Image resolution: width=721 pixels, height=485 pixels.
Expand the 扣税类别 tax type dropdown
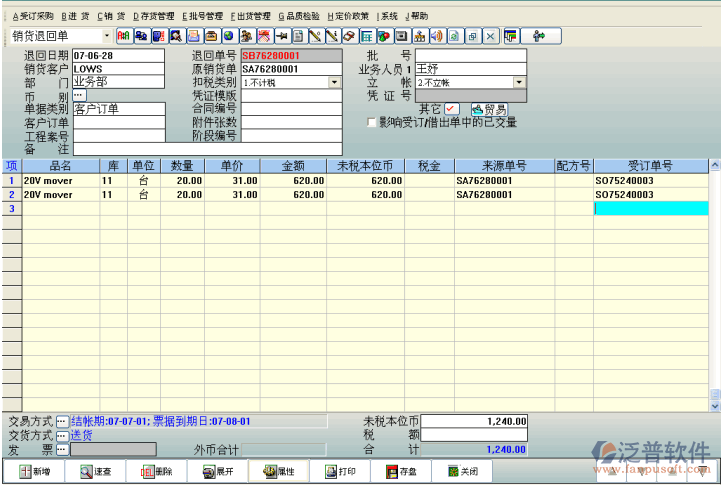click(x=335, y=83)
